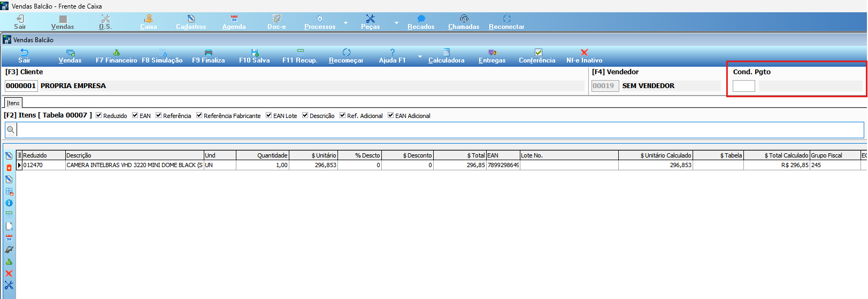Click the magnifier search icon in item field

point(10,130)
